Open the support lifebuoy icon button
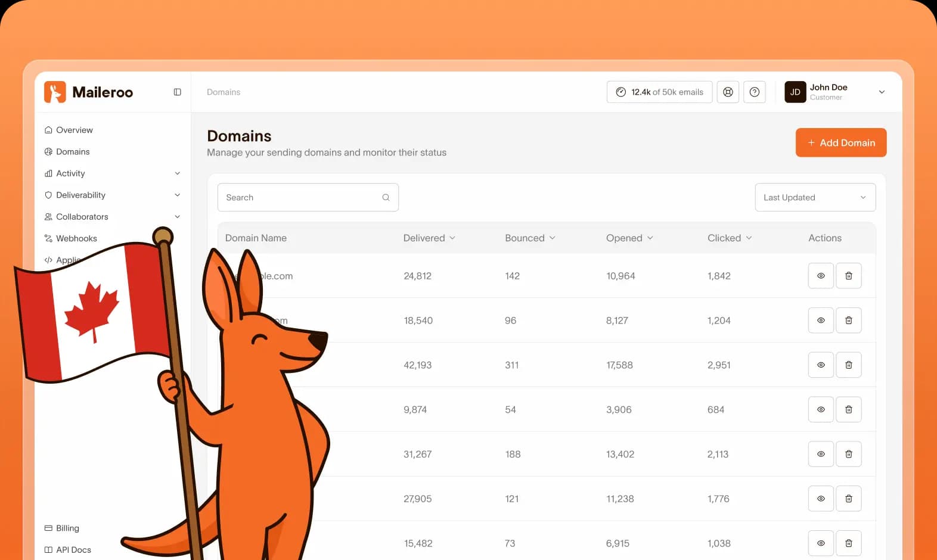The width and height of the screenshot is (937, 560). [x=728, y=92]
